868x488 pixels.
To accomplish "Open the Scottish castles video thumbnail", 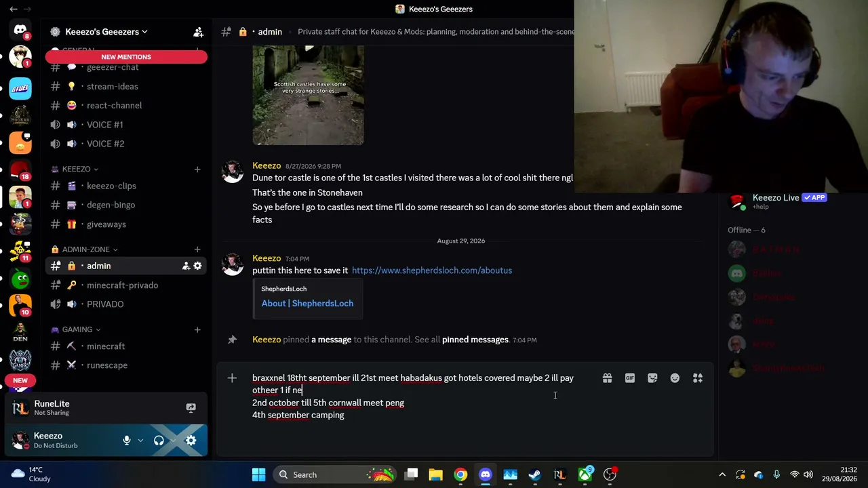I will click(309, 95).
